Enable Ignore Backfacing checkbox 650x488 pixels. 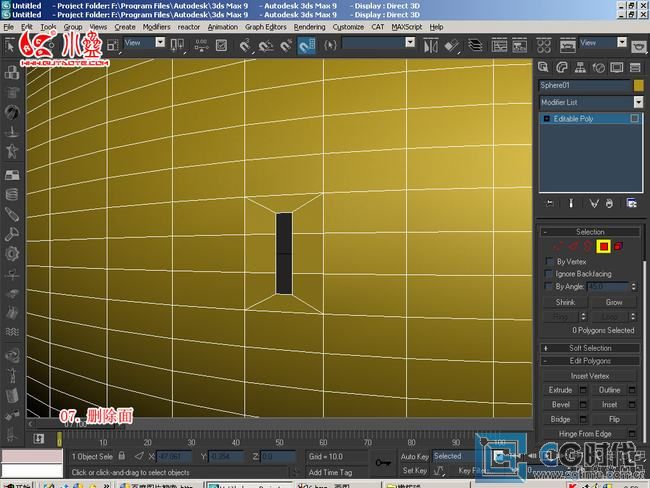point(550,274)
